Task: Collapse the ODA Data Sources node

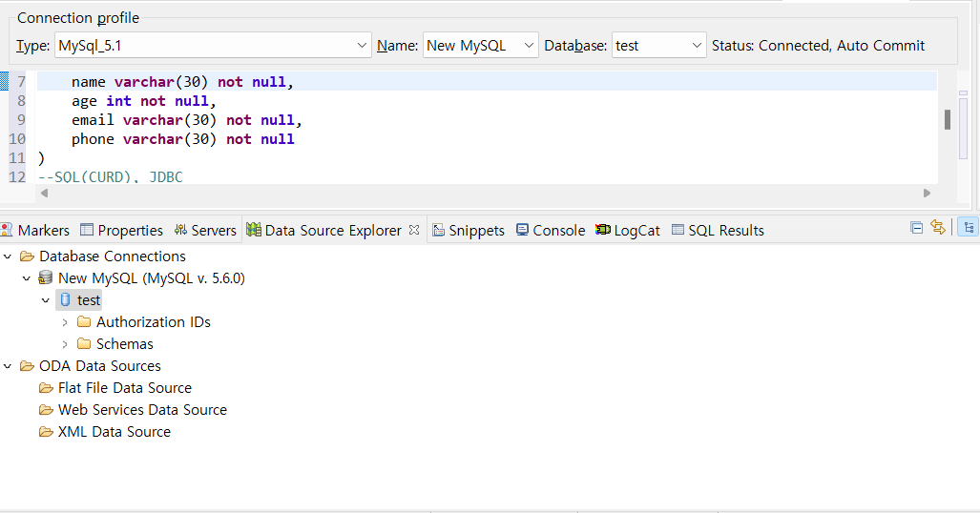Action: [8, 366]
